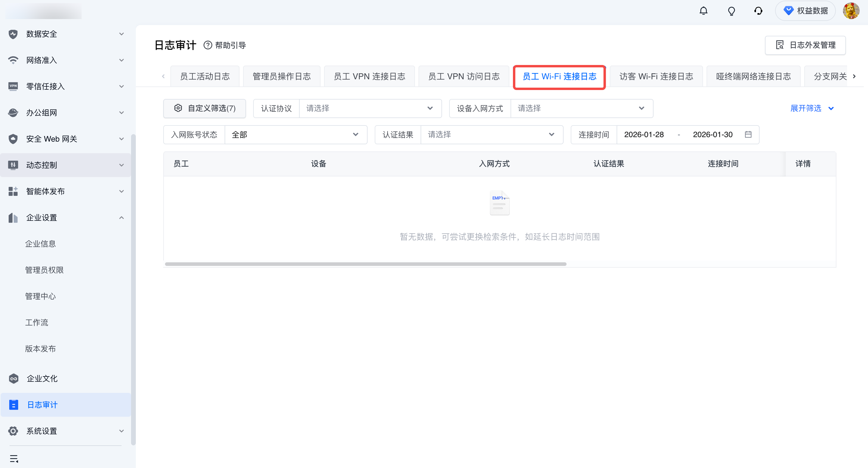Click the 安全 Web 网关 shield icon
Screen dimensions: 868x468
[13, 139]
